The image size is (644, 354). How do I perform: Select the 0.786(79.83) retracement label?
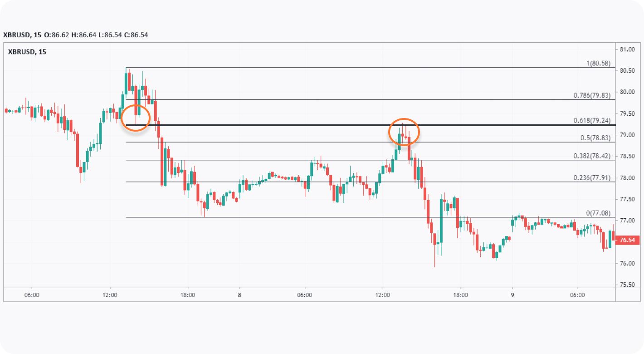point(591,95)
